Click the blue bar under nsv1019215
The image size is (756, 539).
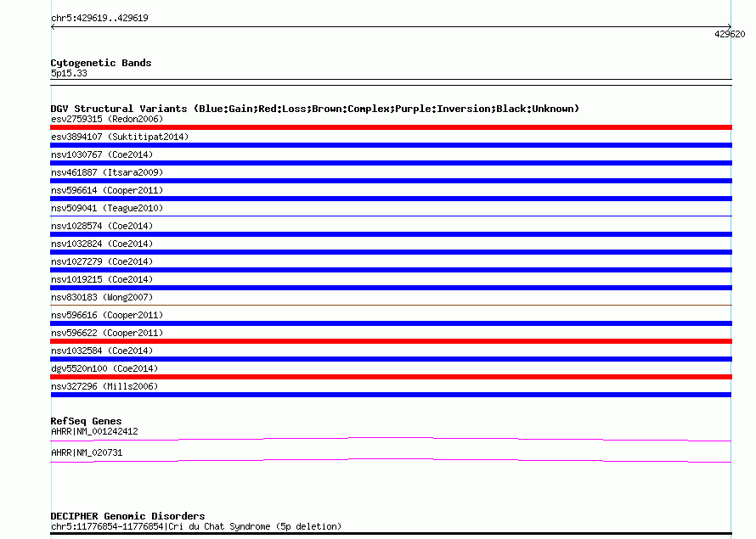coord(391,288)
